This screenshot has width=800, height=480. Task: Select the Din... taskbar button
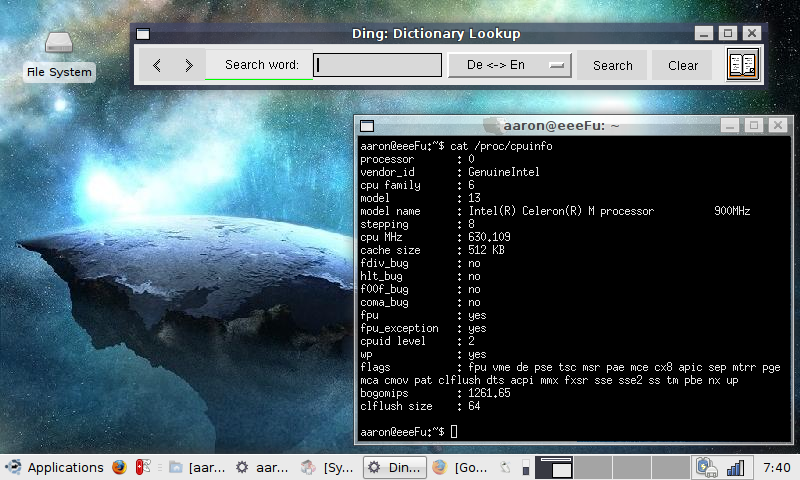395,467
